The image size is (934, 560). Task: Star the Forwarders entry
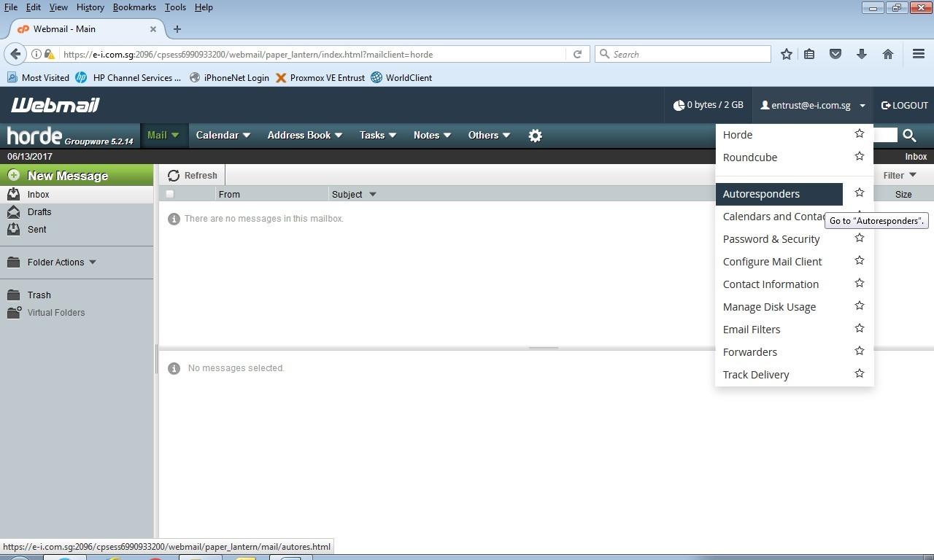point(859,351)
